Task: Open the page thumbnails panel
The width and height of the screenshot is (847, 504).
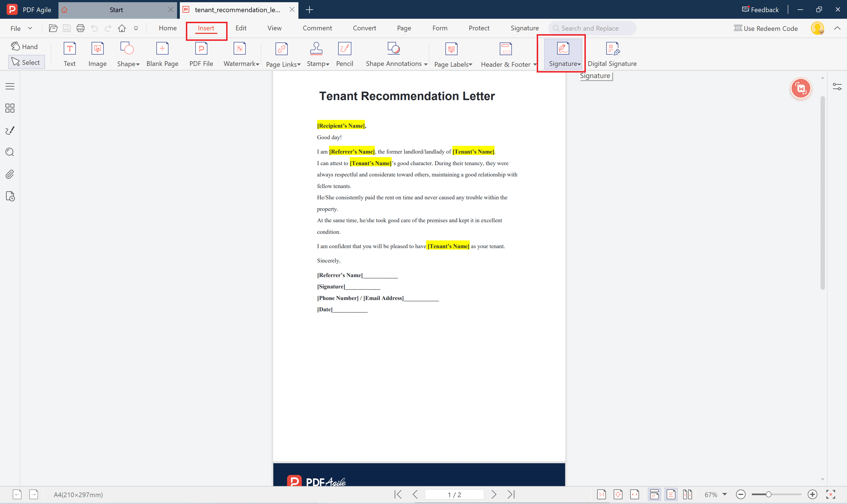Action: 9,108
